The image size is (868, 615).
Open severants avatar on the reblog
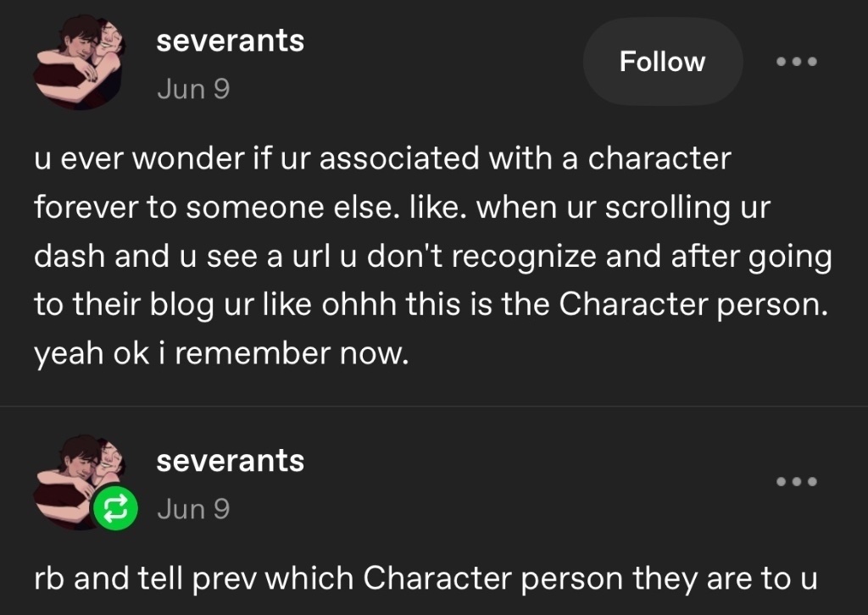(x=79, y=481)
